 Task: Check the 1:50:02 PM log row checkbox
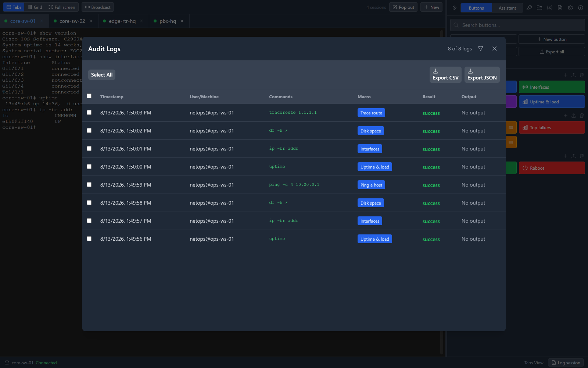click(89, 131)
